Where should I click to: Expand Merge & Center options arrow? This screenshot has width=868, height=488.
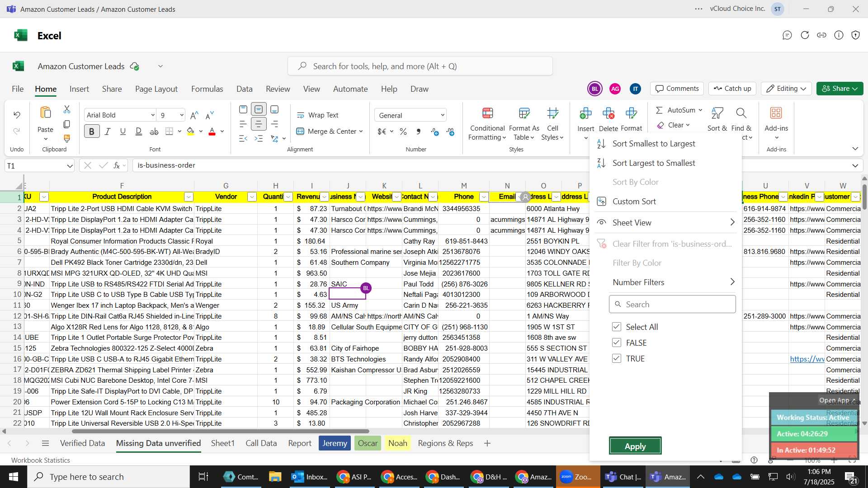(361, 131)
